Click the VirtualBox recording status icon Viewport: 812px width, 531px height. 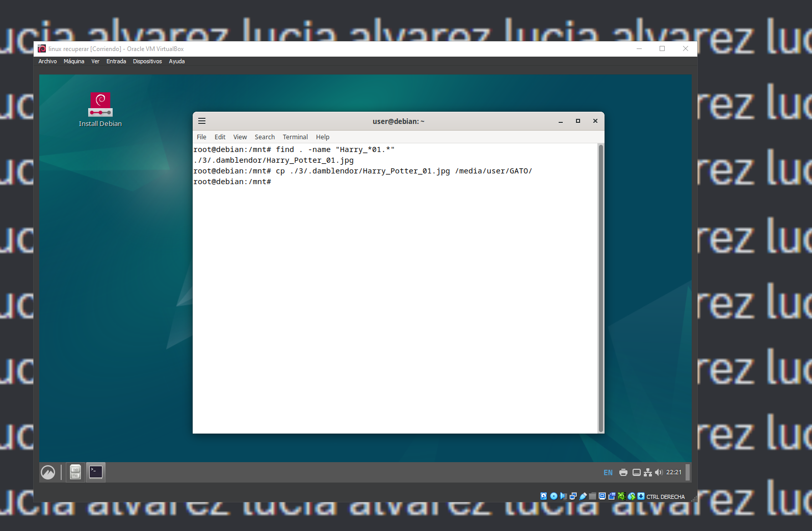[612, 496]
